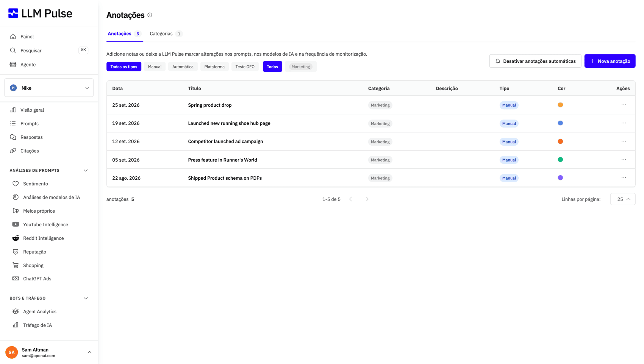Click the green color dot for Press feature
This screenshot has height=364, width=644.
click(x=560, y=160)
